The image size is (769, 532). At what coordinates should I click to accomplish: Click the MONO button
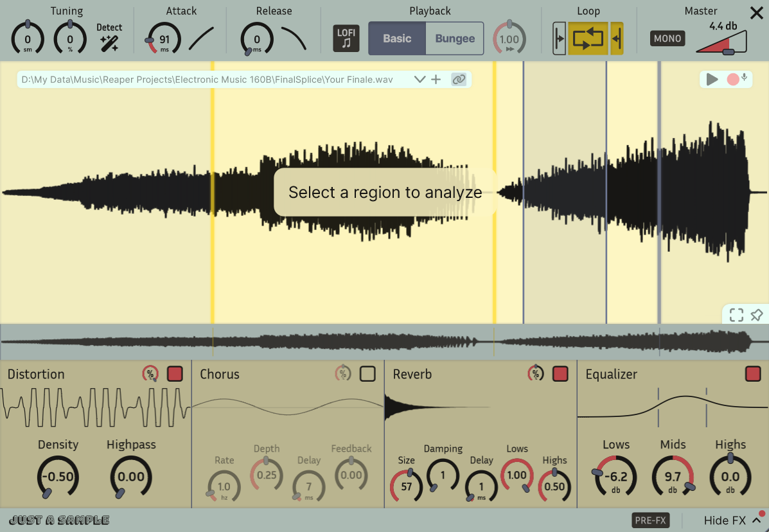[x=667, y=39]
